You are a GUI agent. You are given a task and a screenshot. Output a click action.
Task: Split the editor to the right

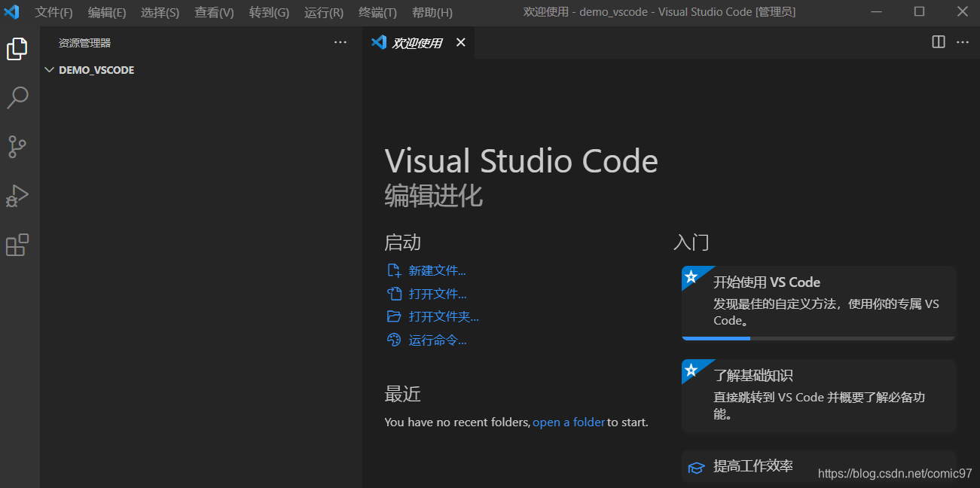coord(939,42)
